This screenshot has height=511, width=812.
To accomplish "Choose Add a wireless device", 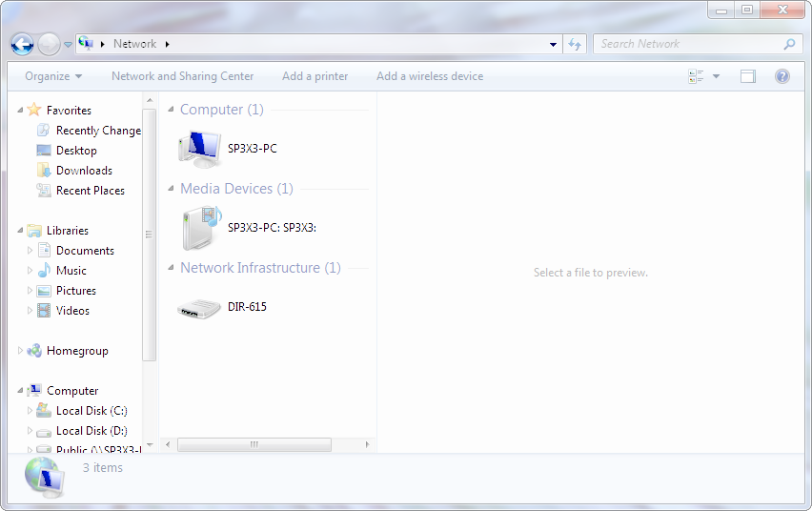I will [x=430, y=76].
